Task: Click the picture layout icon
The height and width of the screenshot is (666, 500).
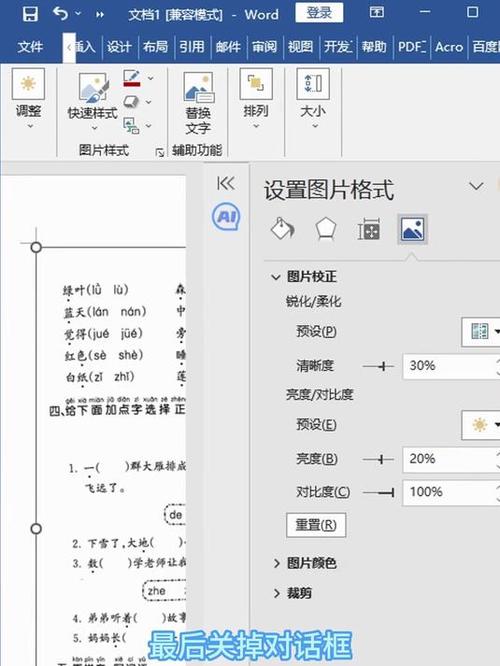Action: point(131,126)
